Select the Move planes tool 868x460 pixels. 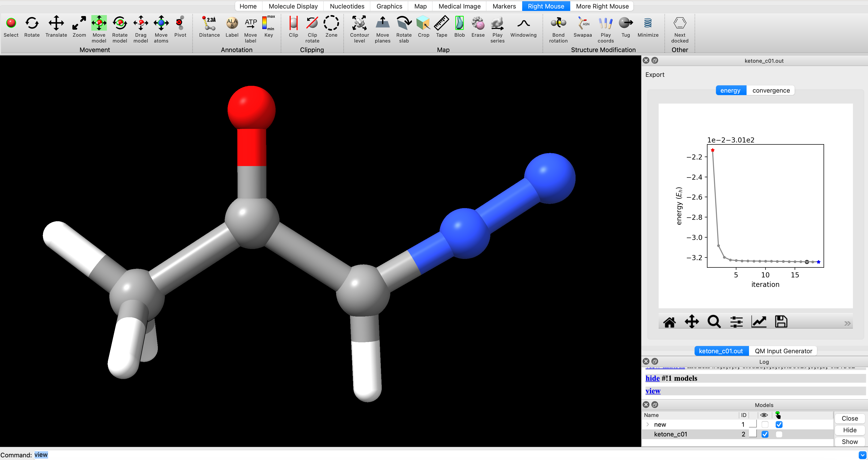[383, 23]
